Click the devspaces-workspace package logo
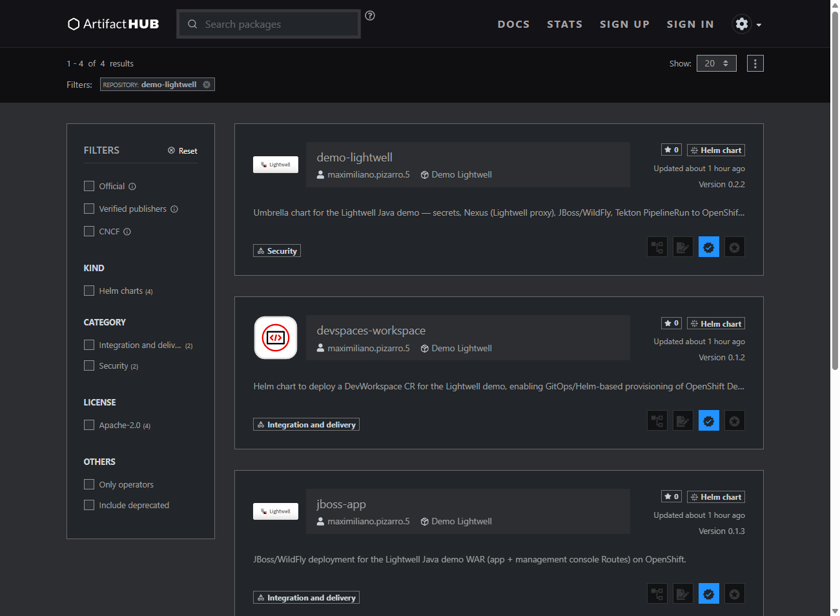The height and width of the screenshot is (616, 840). [276, 338]
